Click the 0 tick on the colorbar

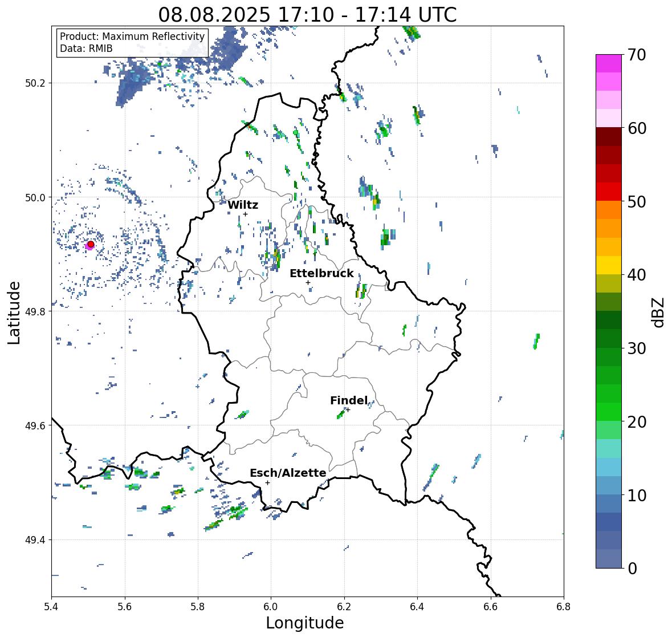pos(633,569)
